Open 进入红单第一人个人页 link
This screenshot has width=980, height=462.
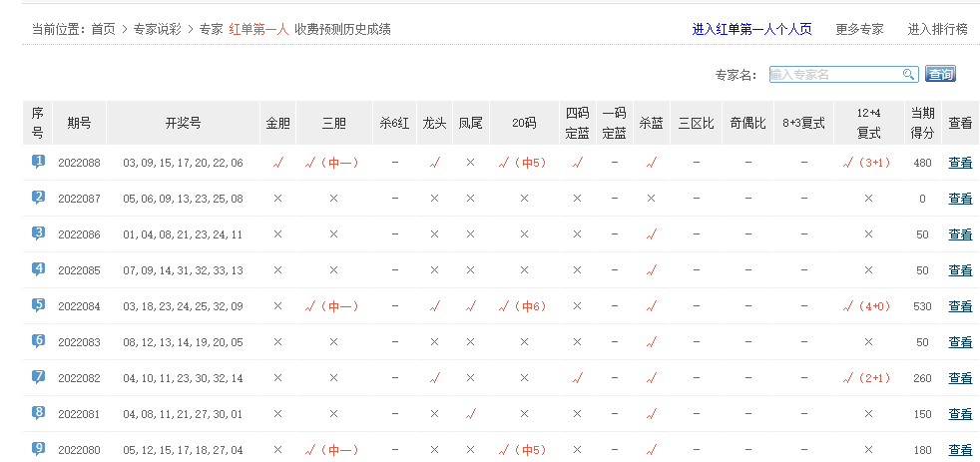click(x=751, y=29)
